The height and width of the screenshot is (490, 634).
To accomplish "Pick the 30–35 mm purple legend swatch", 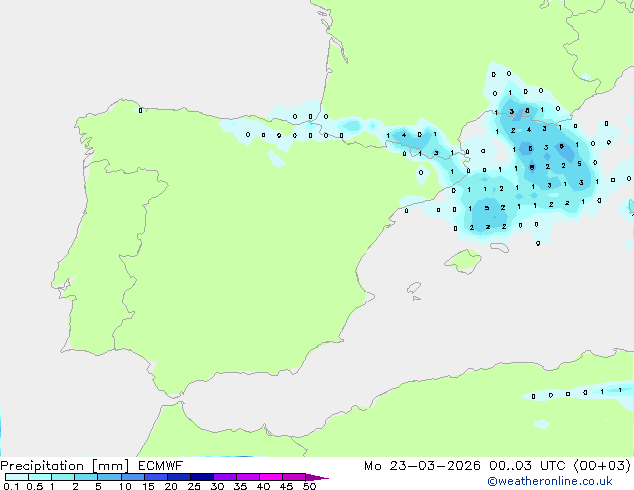I will [225, 477].
